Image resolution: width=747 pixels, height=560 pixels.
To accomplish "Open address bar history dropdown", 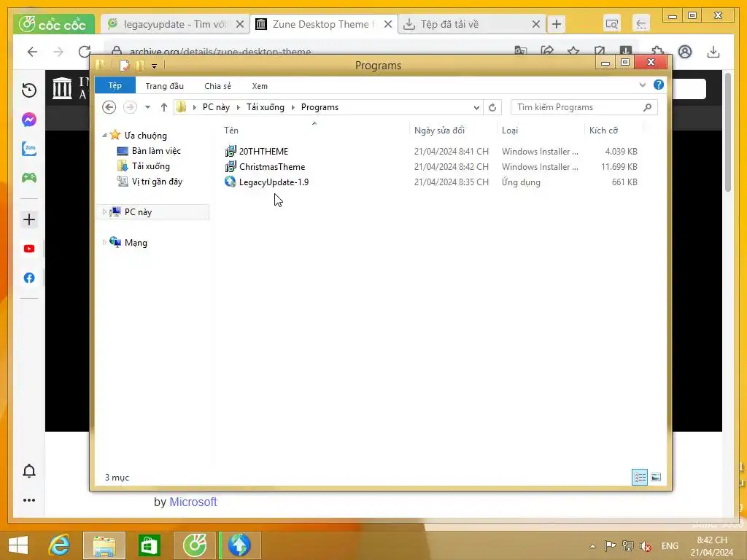I will (476, 107).
